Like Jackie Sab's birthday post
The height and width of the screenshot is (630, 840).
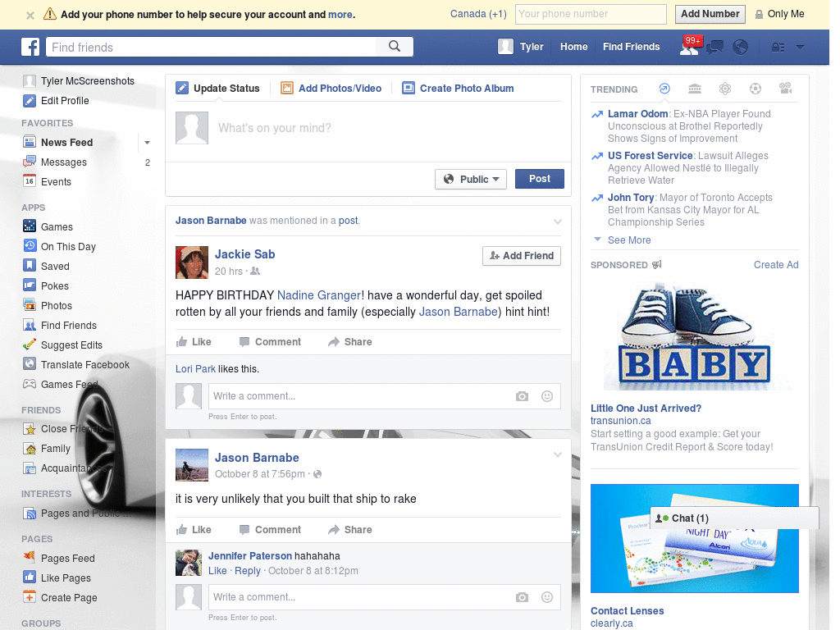(x=194, y=342)
